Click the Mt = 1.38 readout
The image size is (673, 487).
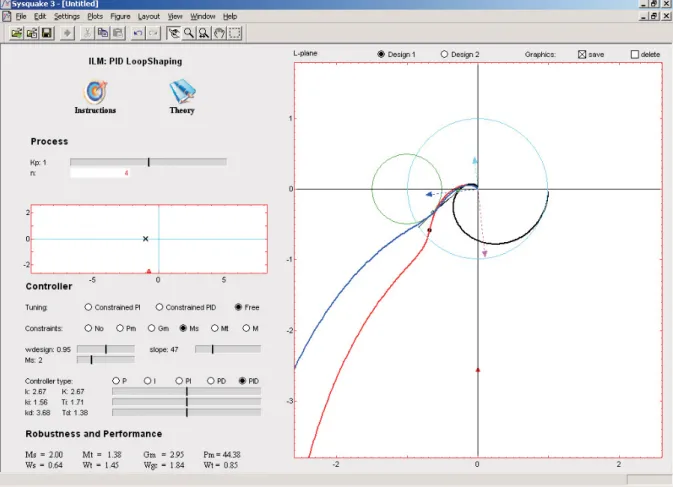pyautogui.click(x=102, y=454)
